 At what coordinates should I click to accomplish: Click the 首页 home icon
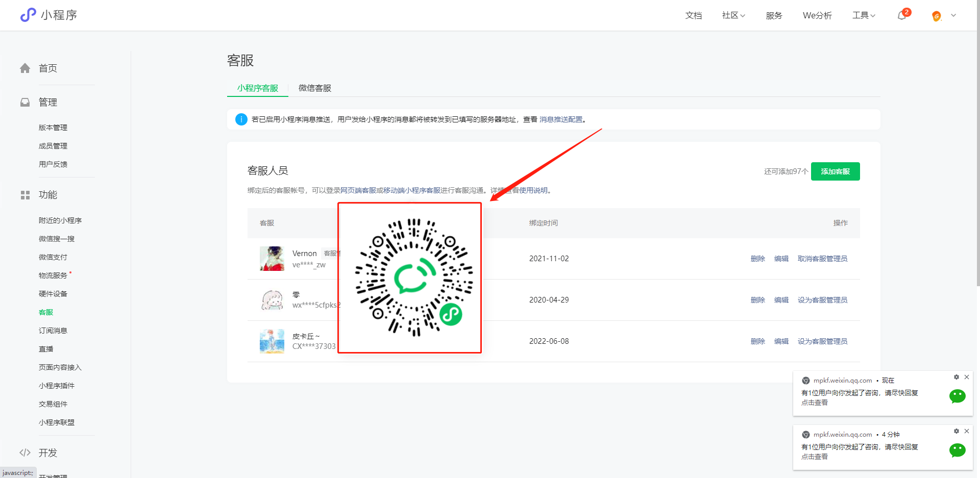click(x=25, y=68)
